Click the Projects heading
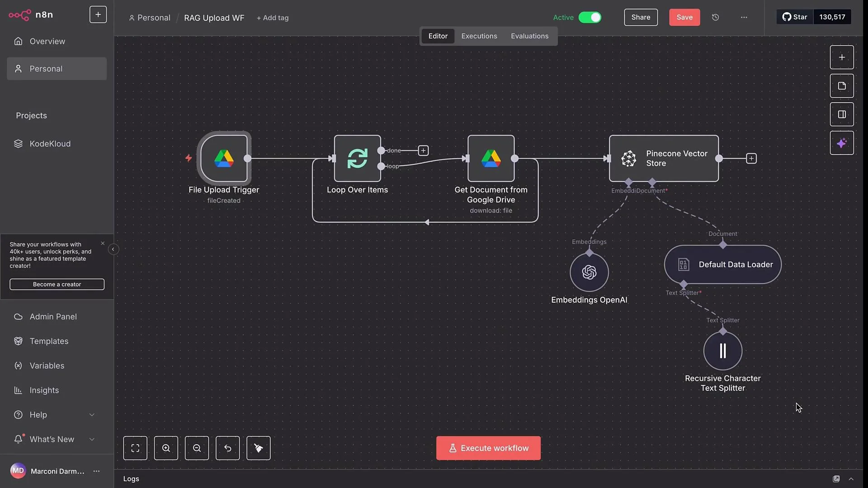This screenshot has height=488, width=868. [x=31, y=116]
